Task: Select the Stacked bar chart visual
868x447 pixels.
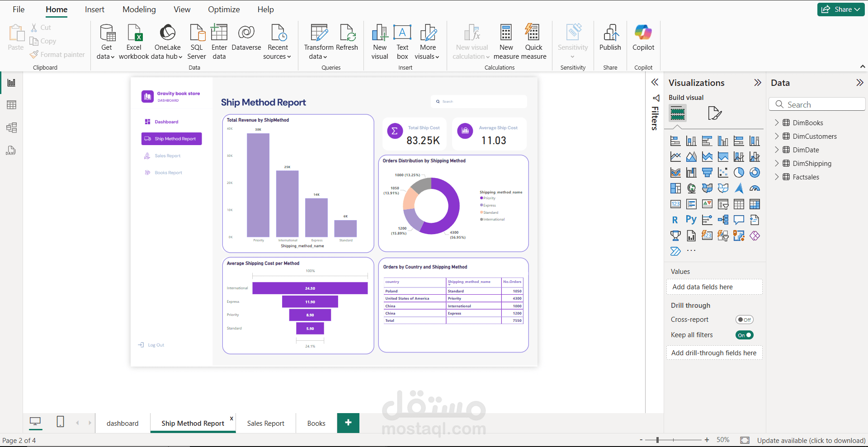Action: (675, 141)
